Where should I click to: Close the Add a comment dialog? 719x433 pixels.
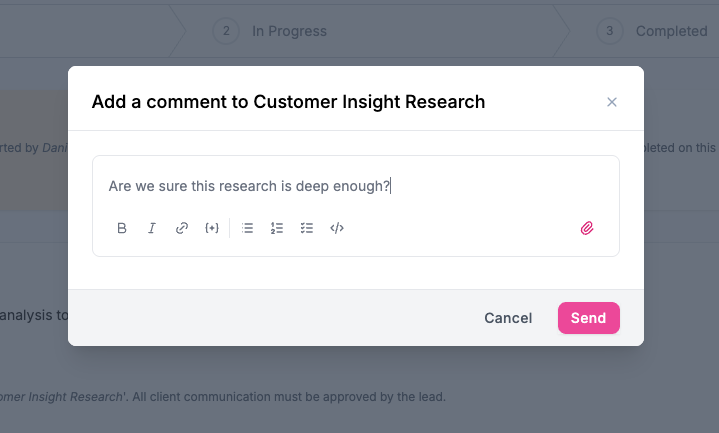click(612, 102)
